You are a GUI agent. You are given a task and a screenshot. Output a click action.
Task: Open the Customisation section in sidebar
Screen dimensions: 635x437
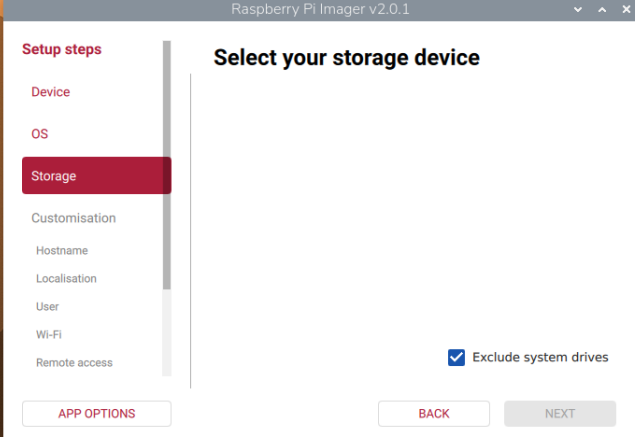click(x=73, y=218)
